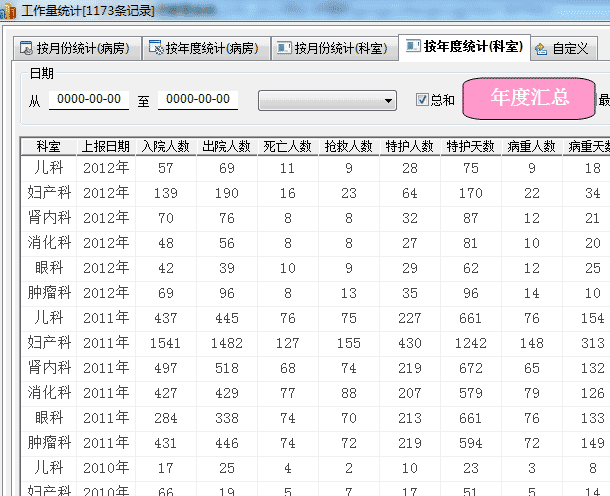Click the 入院人数 column header
Image resolution: width=610 pixels, height=496 pixels.
(165, 146)
